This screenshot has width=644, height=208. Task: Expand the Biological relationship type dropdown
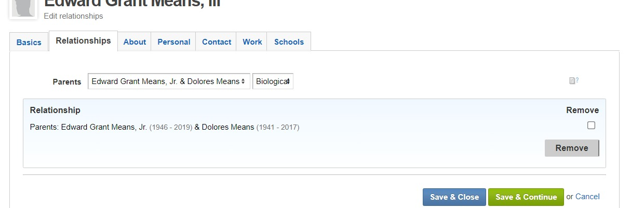pyautogui.click(x=273, y=81)
